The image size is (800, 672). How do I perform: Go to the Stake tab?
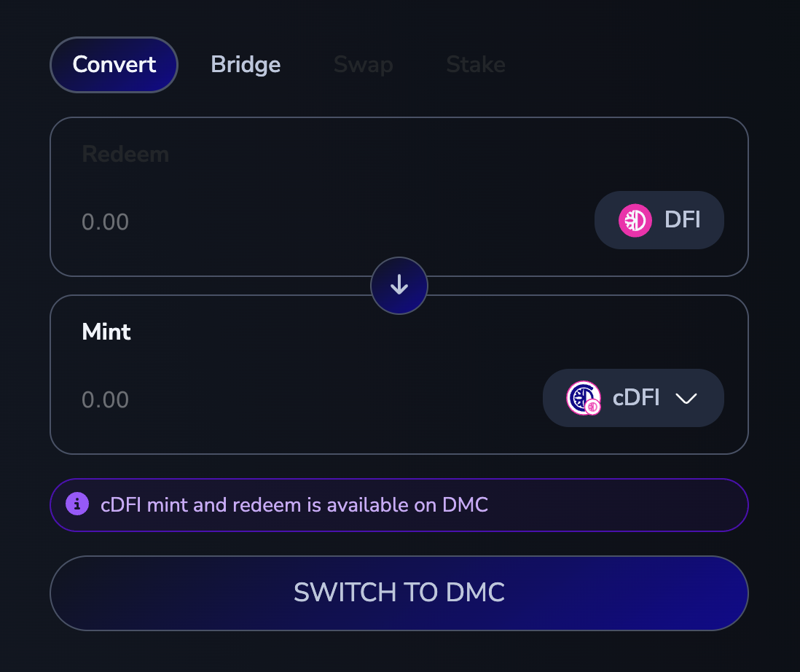click(x=476, y=65)
